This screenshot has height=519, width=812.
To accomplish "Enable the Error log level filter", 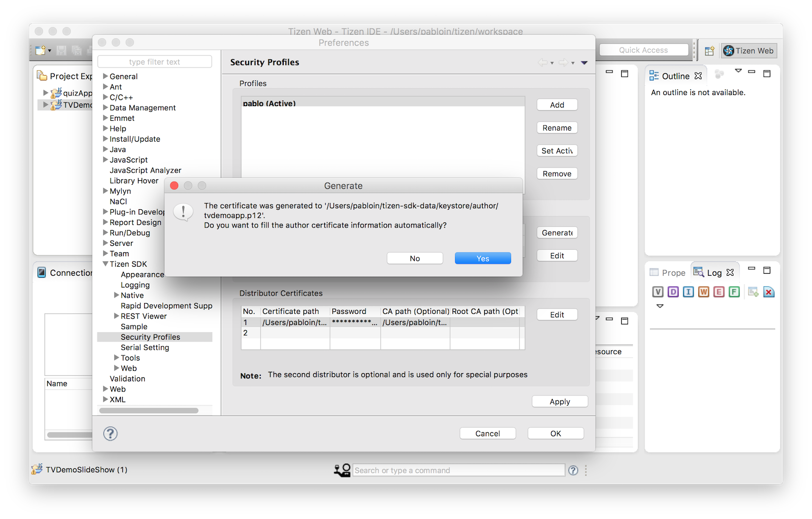I will pyautogui.click(x=719, y=291).
